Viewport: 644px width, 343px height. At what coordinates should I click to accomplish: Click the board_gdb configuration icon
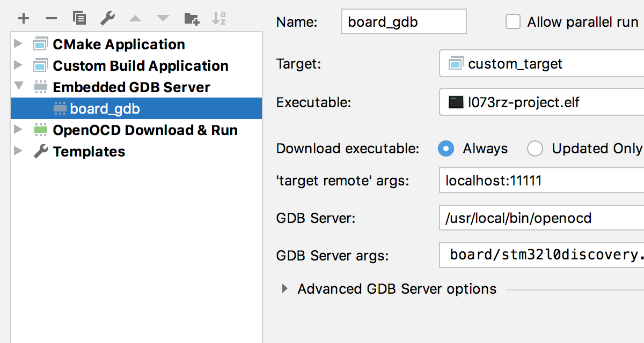point(60,108)
